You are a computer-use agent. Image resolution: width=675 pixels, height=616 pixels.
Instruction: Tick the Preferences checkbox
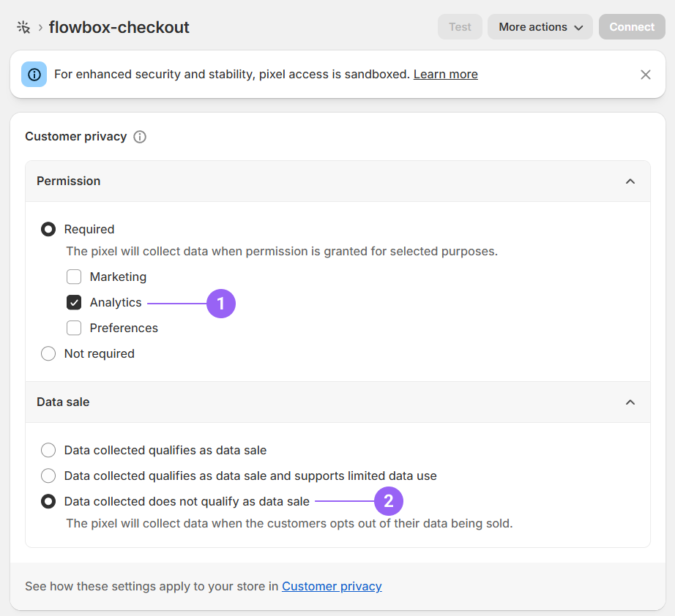click(74, 328)
